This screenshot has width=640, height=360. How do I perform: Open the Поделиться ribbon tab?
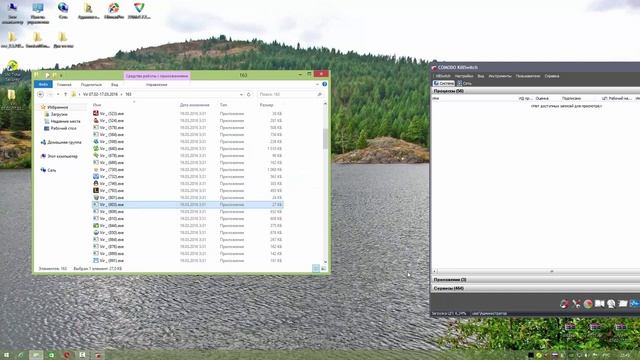(x=91, y=84)
